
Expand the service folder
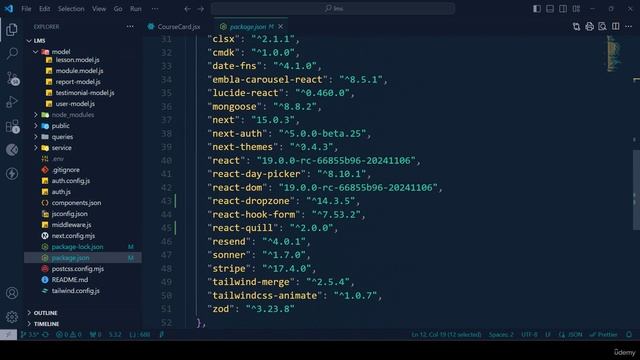[x=36, y=148]
